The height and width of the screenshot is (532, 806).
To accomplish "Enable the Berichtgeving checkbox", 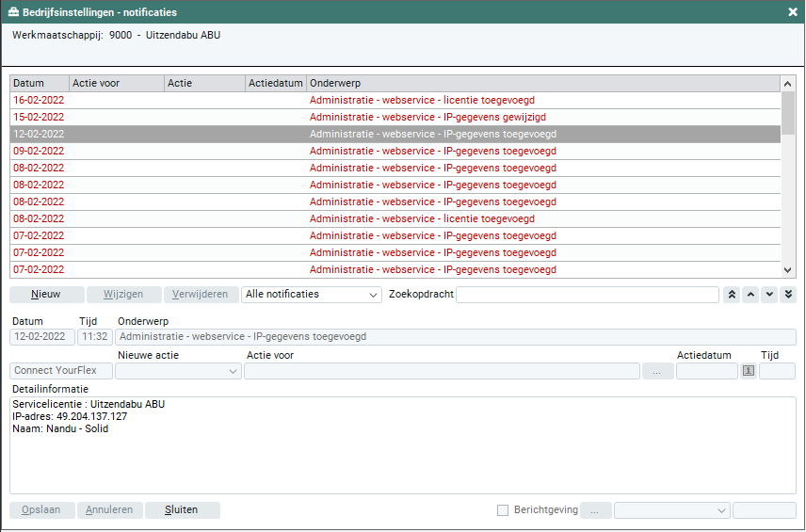I will [x=503, y=510].
